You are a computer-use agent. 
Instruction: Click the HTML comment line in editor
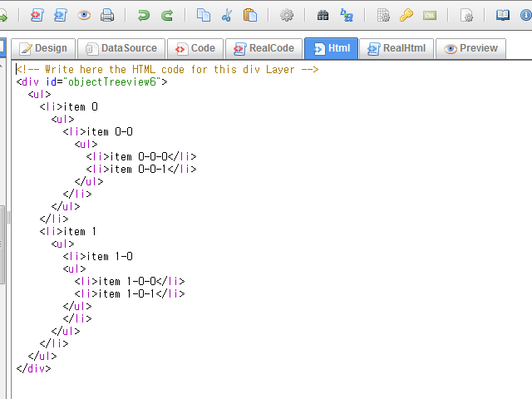[166, 70]
